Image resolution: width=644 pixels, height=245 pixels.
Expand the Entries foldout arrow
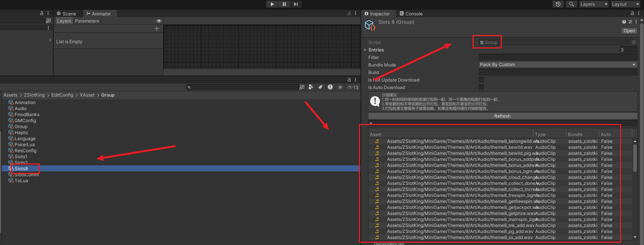(365, 50)
